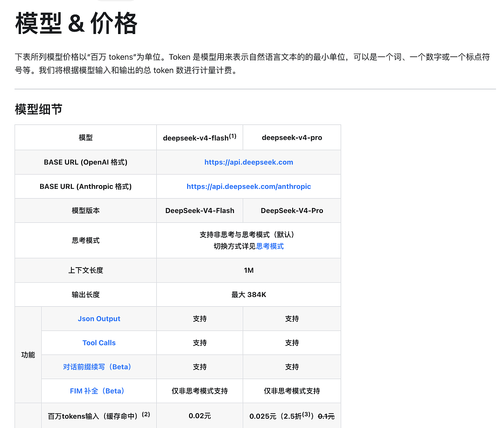The height and width of the screenshot is (428, 504).
Task: Click 支持 in Tool Calls pro column
Action: (x=292, y=343)
